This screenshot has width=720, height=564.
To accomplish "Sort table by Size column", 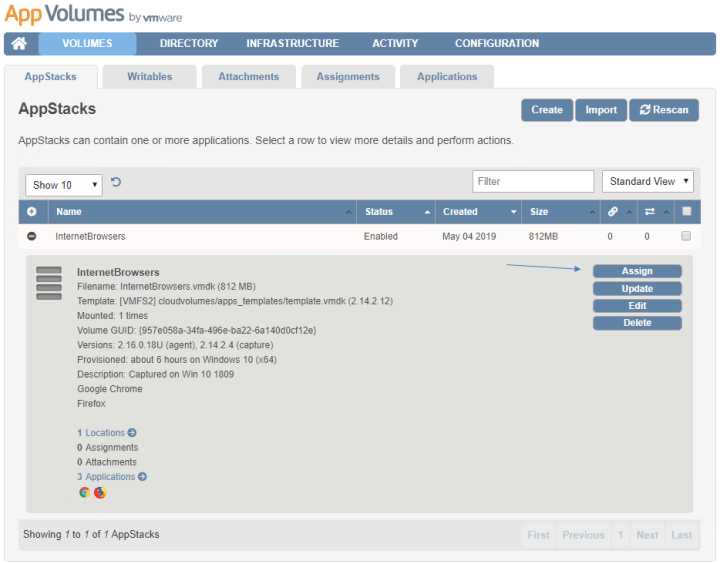I will (561, 212).
